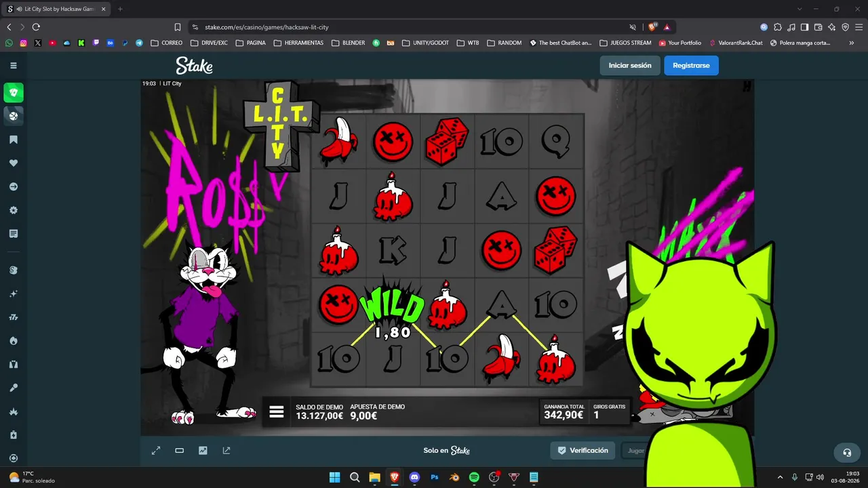Open tab search dropdown arrow
868x488 pixels.
[x=800, y=9]
